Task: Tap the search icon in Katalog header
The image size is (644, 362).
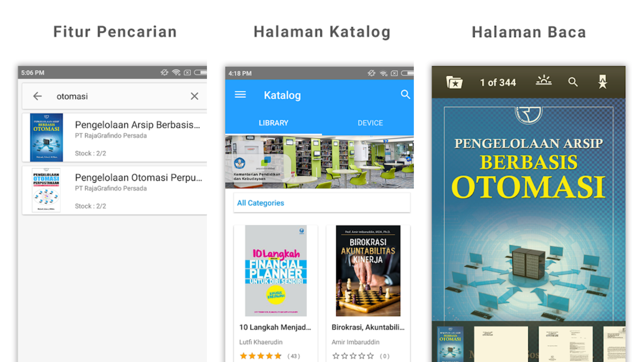Action: tap(405, 95)
